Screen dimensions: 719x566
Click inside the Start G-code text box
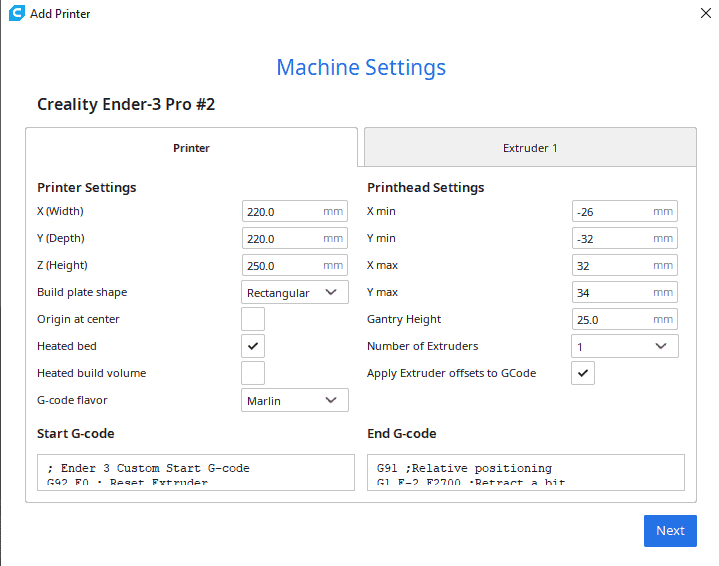click(196, 472)
